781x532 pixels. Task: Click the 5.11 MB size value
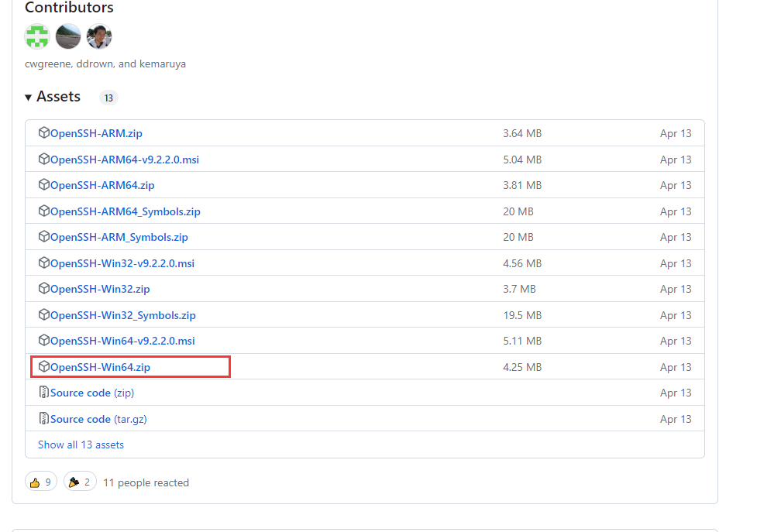[522, 341]
